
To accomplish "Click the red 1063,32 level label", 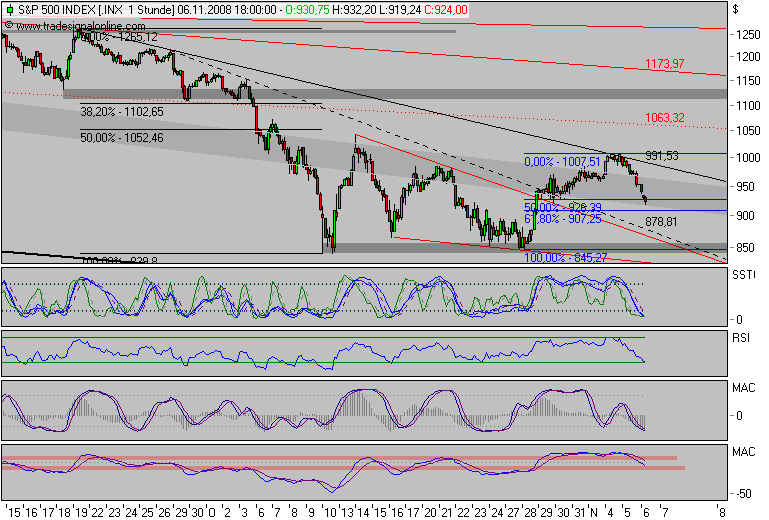I will 665,118.
